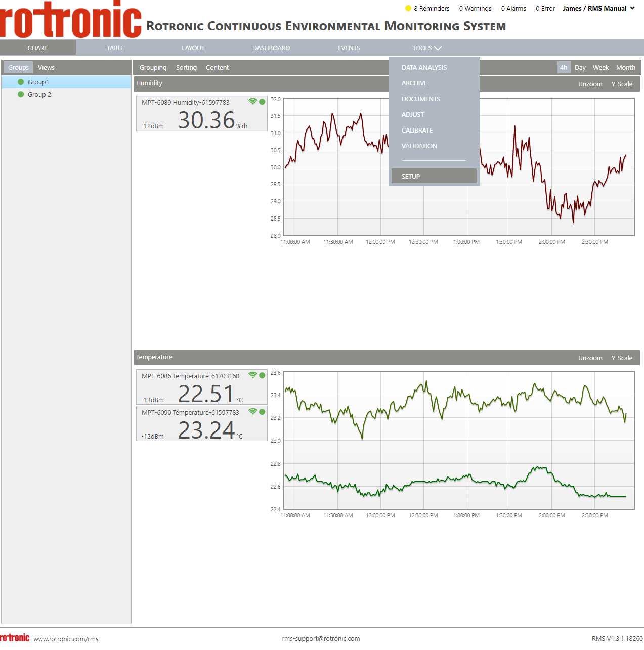644x650 pixels.
Task: Select the MPT-6086 Temperature-61703160 sensor card
Action: (x=202, y=387)
